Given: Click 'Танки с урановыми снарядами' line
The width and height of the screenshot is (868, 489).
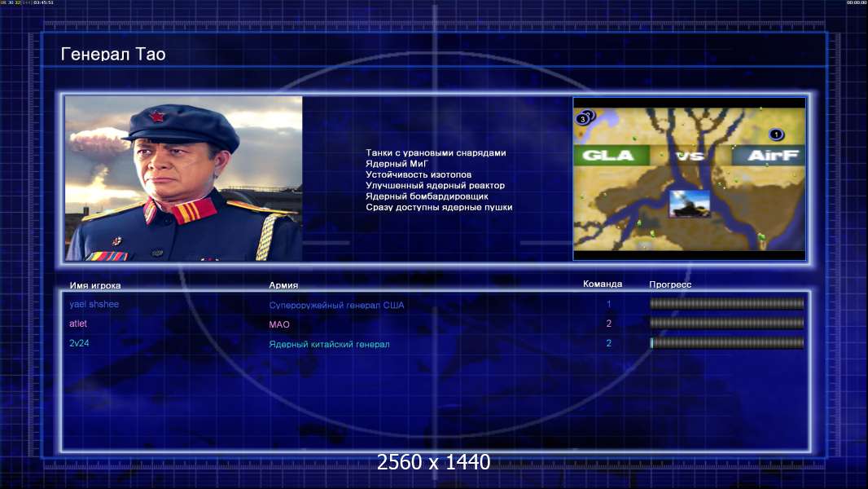Looking at the screenshot, I should 436,153.
